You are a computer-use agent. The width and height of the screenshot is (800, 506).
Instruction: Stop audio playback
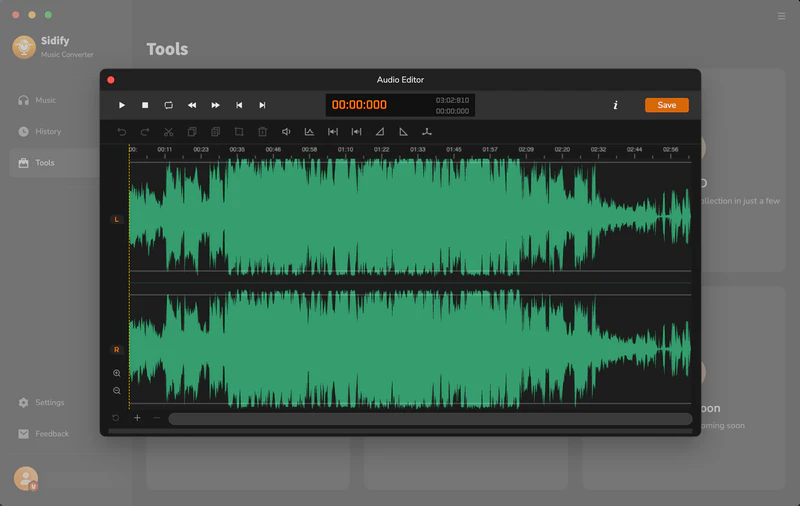[145, 105]
